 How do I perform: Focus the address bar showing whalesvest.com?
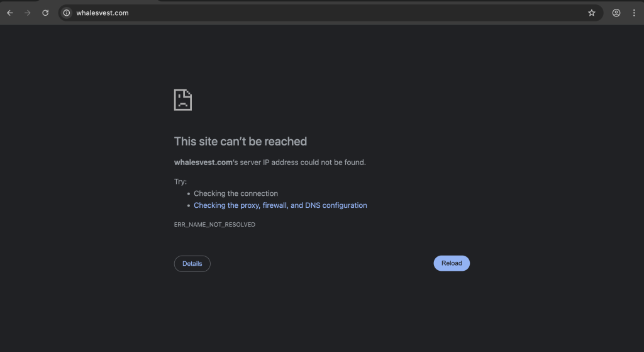point(331,13)
